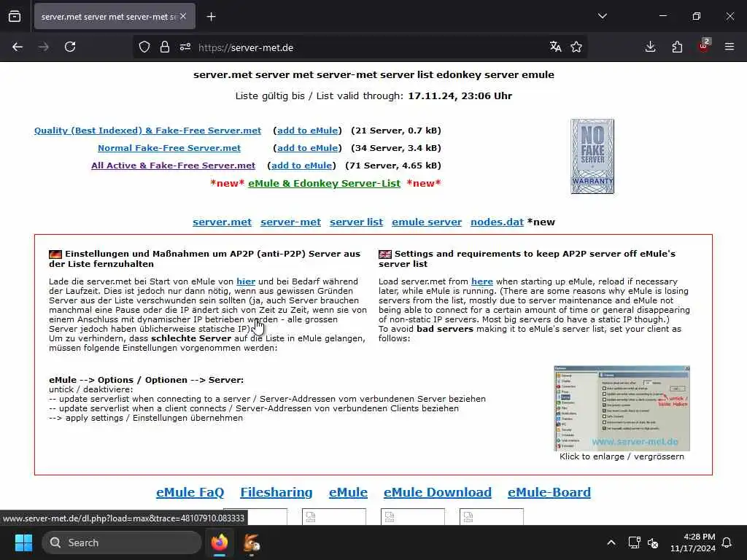Open the Extensions puzzle icon

677,47
